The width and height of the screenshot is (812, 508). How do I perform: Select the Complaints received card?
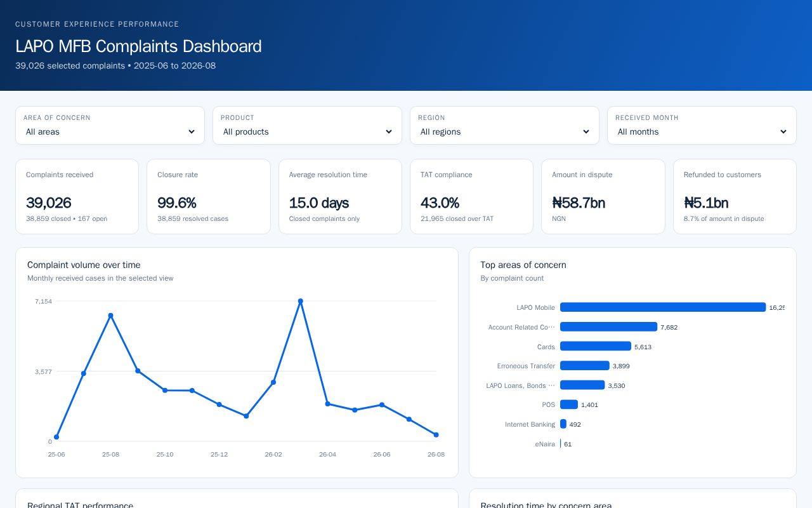(x=77, y=196)
